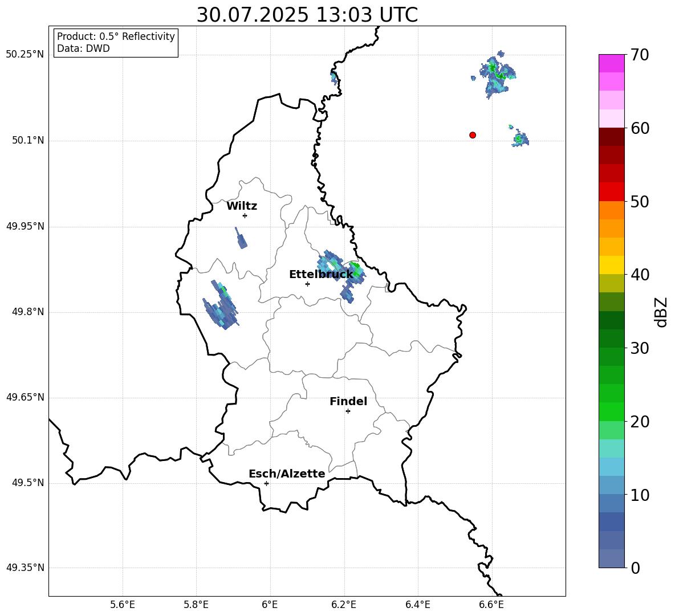Click the 5.6°E longitude label
The width and height of the screenshot is (675, 616).
[x=123, y=605]
